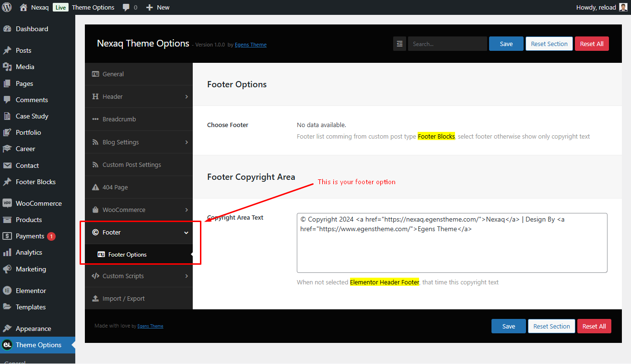The image size is (631, 364).
Task: Click the Portfolio icon in sidebar
Action: click(7, 132)
